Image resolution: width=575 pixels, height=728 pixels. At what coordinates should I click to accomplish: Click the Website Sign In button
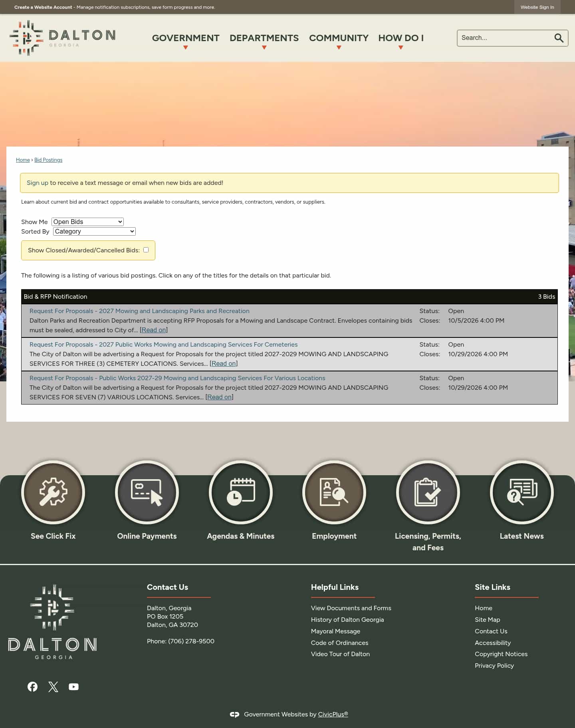tap(537, 7)
